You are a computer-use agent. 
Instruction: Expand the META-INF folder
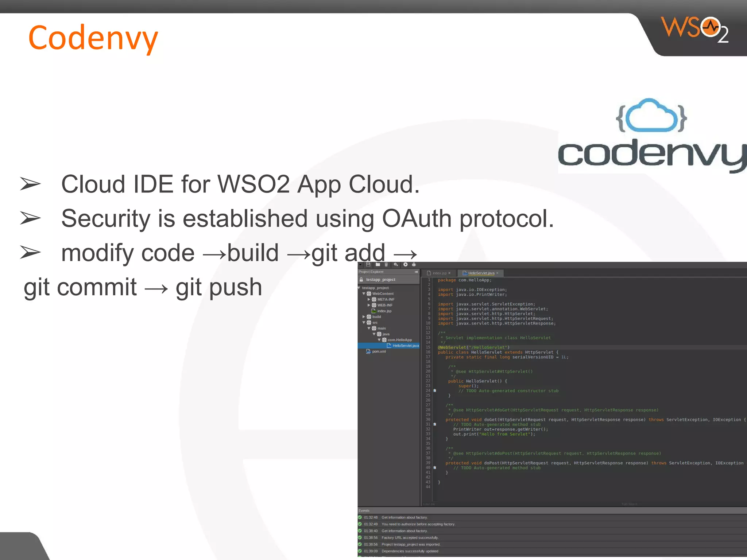[369, 299]
